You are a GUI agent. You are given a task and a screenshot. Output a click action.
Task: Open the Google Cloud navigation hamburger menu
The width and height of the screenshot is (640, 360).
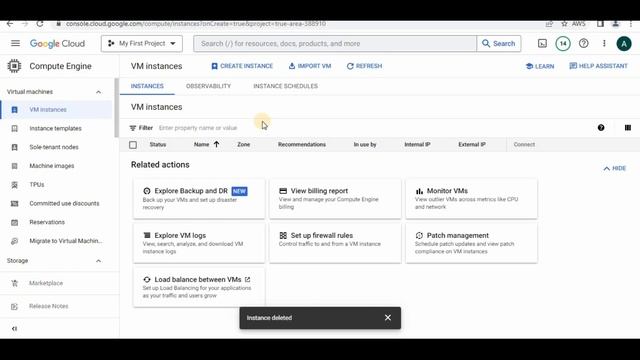tap(15, 43)
